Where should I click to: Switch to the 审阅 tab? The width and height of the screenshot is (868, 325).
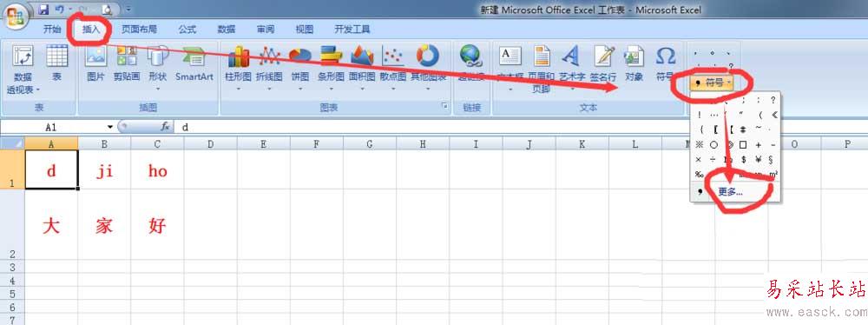[265, 30]
